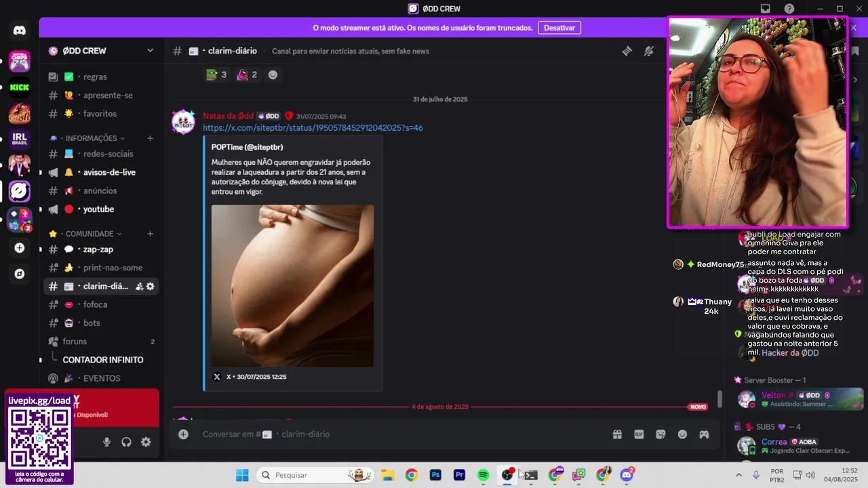The image size is (868, 488).
Task: Open the EVENTOS channel
Action: pos(102,378)
